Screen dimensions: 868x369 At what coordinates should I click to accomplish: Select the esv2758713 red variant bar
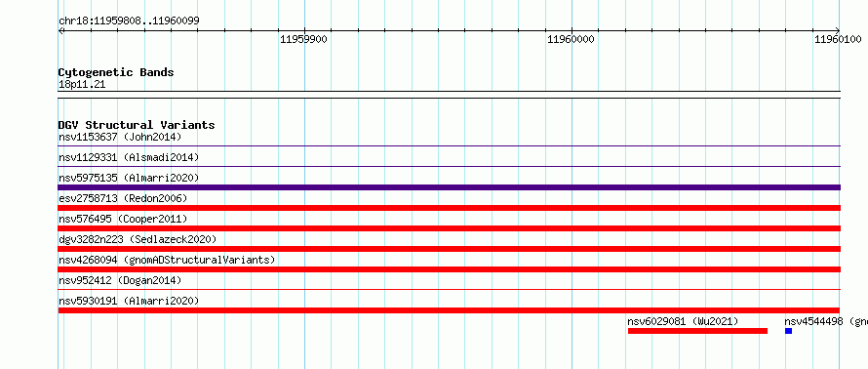pyautogui.click(x=449, y=208)
